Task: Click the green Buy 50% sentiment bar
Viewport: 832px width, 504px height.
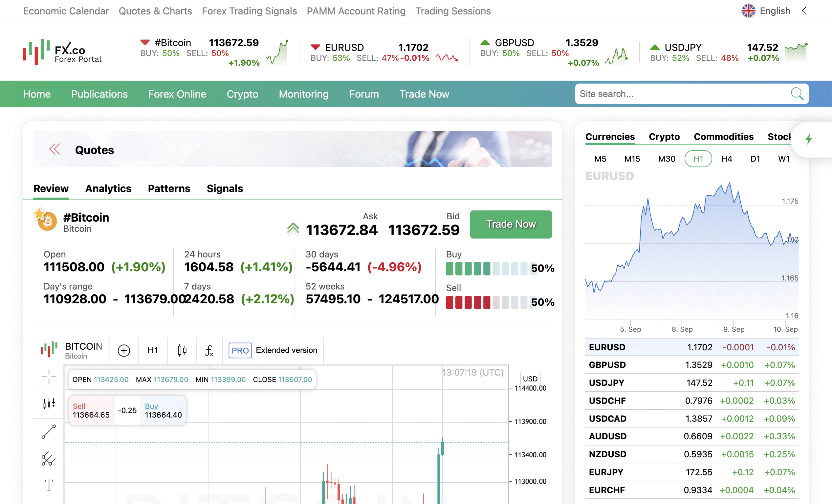Action: (491, 268)
